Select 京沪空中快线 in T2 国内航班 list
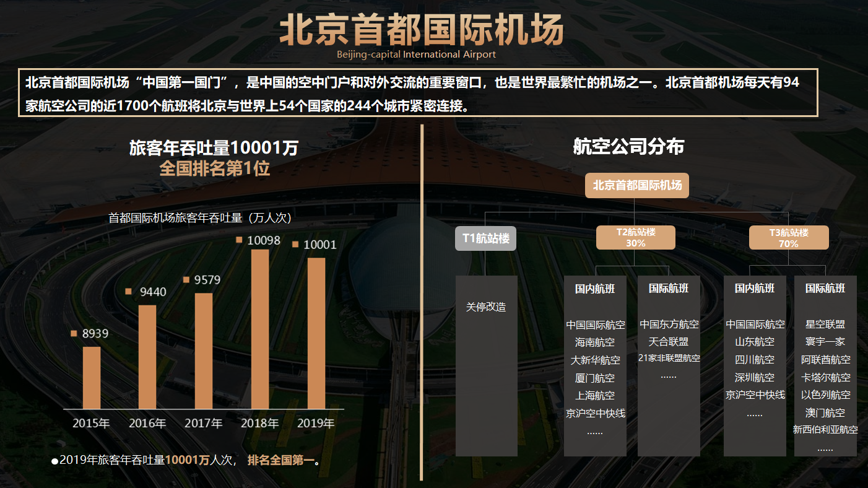This screenshot has width=868, height=488. 596,413
